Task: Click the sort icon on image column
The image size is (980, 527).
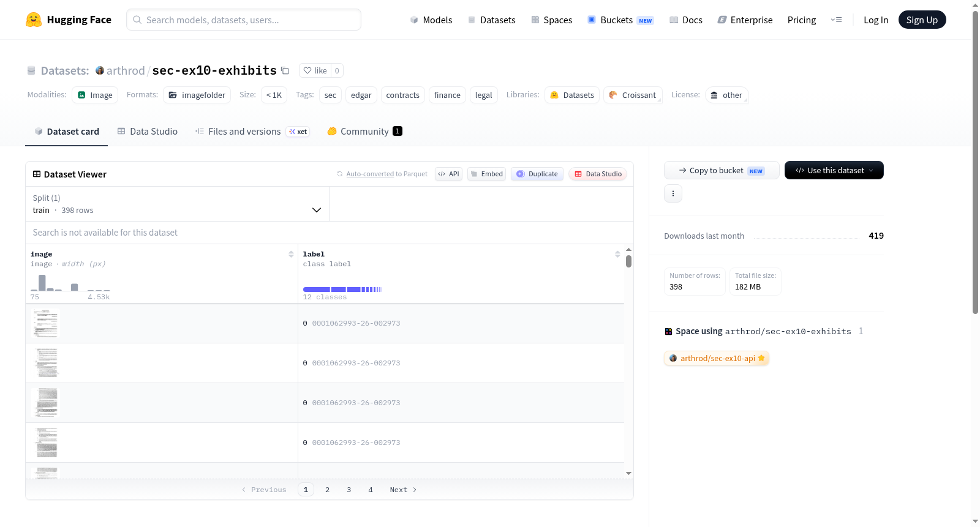Action: coord(291,254)
